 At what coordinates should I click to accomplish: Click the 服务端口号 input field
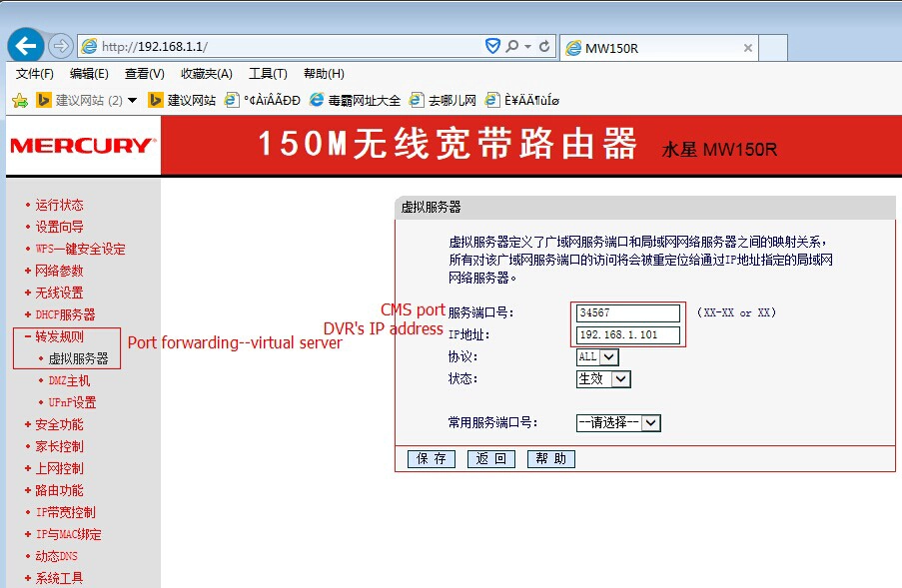(x=628, y=313)
